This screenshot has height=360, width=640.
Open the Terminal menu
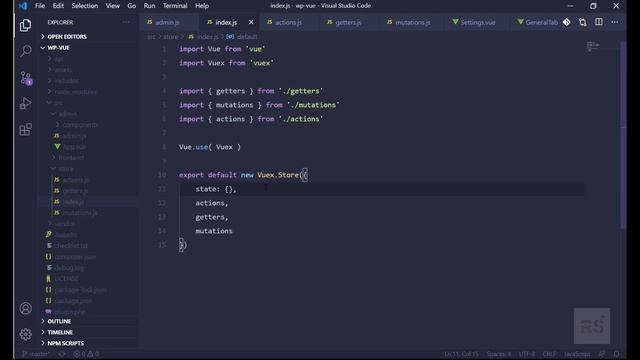175,6
